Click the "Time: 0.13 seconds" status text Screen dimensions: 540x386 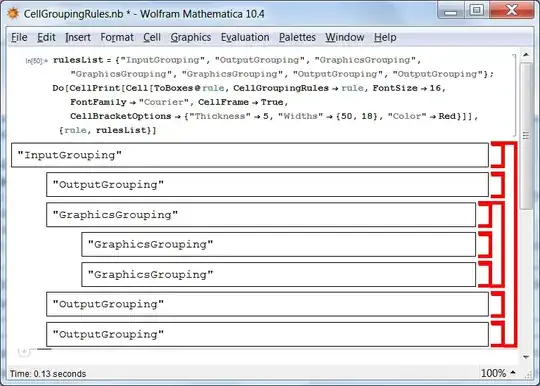point(48,374)
